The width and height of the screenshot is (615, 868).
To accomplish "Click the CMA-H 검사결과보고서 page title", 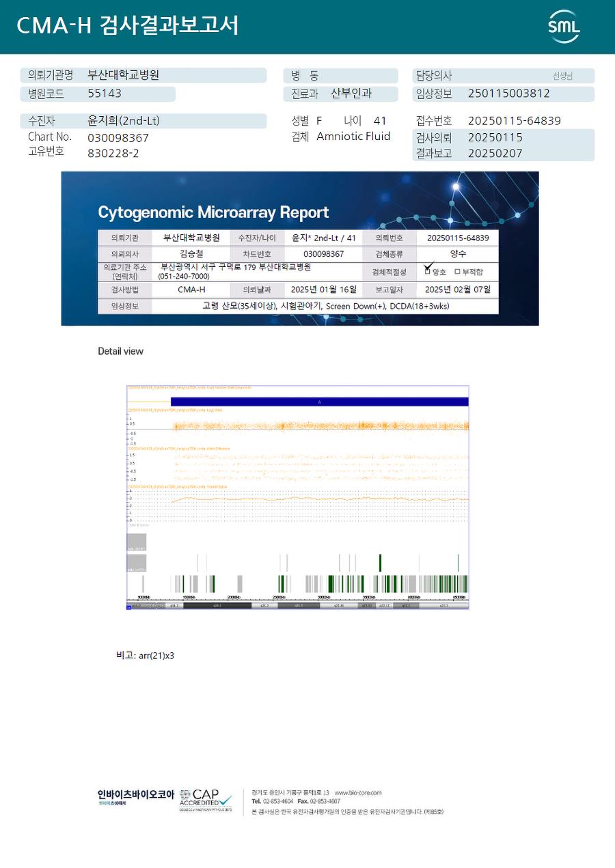I will 128,26.
